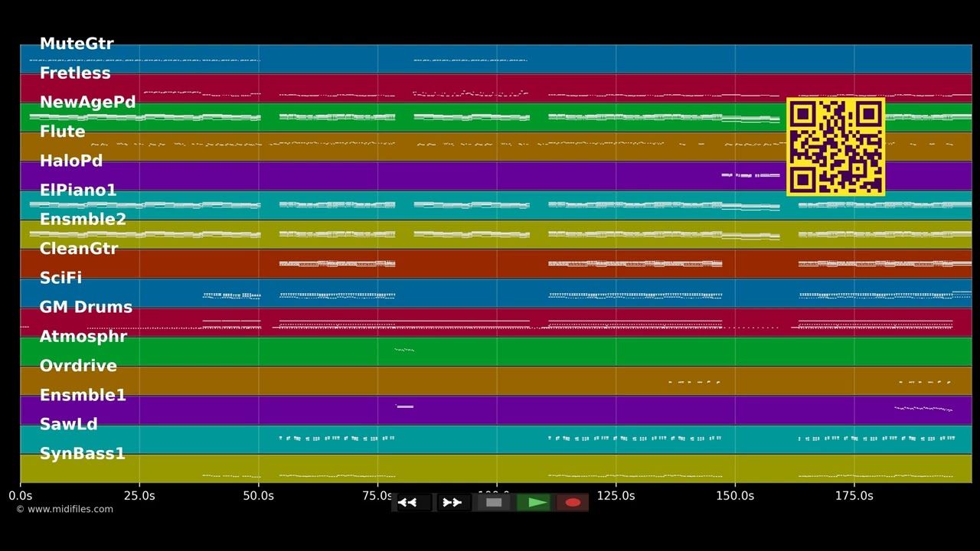The image size is (980, 551).
Task: Select the Ensmble2 track label
Action: tap(83, 220)
